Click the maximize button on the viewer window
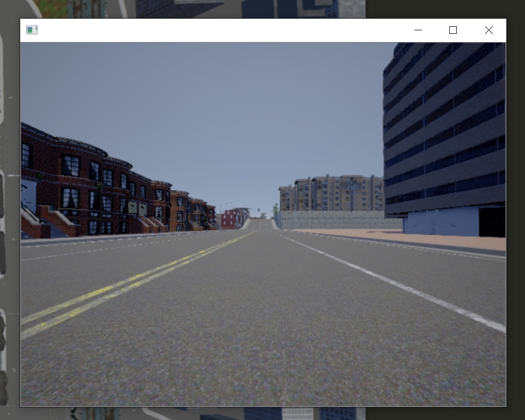 click(453, 30)
